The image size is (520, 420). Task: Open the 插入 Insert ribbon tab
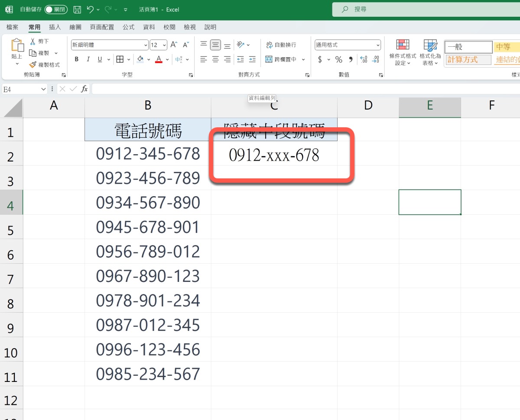(x=55, y=27)
